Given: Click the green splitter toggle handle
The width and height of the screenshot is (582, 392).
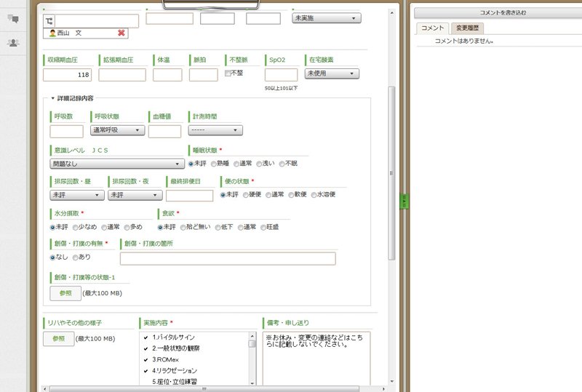Looking at the screenshot, I should pyautogui.click(x=404, y=201).
